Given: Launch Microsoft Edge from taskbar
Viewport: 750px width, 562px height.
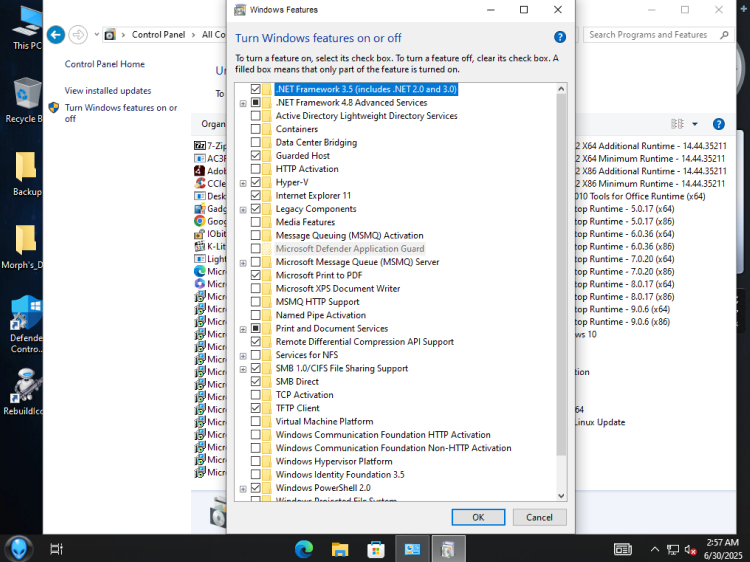Looking at the screenshot, I should click(x=304, y=549).
